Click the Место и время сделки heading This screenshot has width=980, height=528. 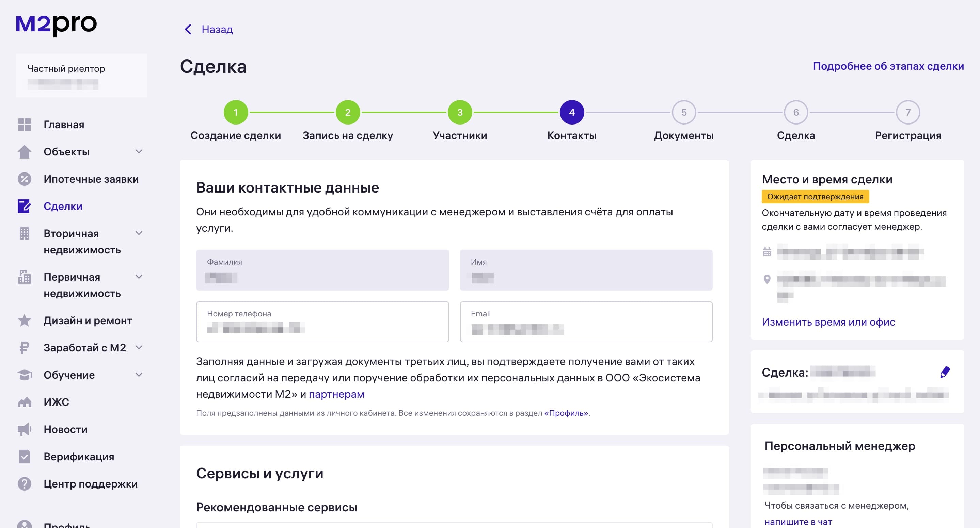(827, 179)
